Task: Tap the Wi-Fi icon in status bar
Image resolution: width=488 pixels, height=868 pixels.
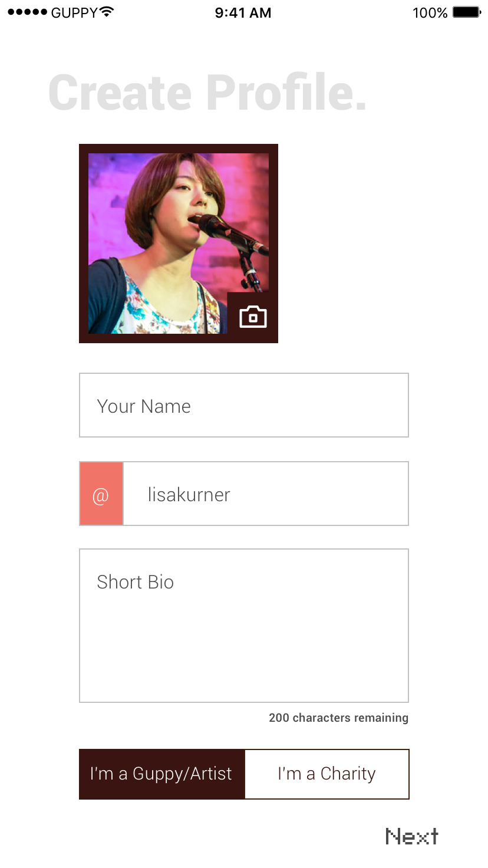Action: 107,12
